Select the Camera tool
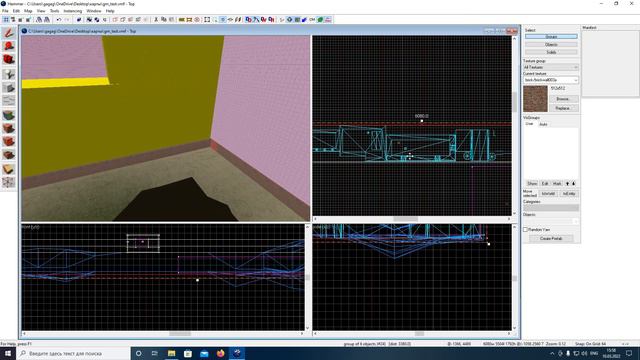This screenshot has height=360, width=640. (x=9, y=60)
